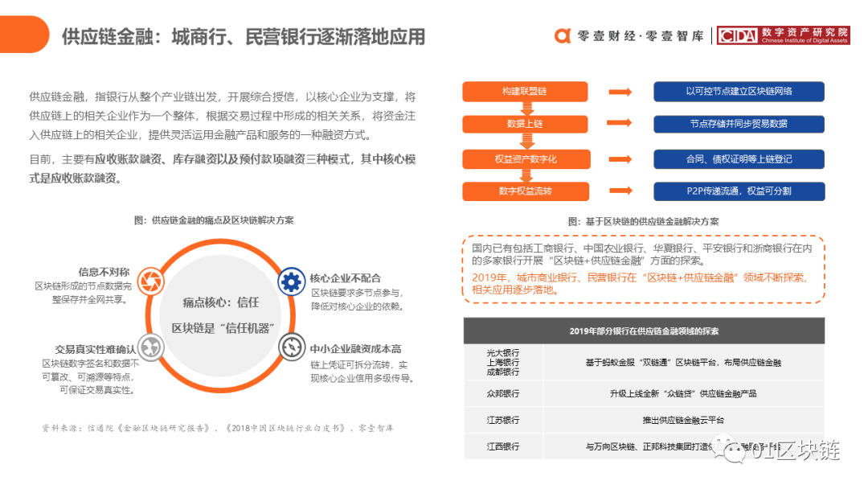The image size is (868, 489).
Task: Click the 以可控节点建立区块链网络 button
Action: [x=739, y=91]
